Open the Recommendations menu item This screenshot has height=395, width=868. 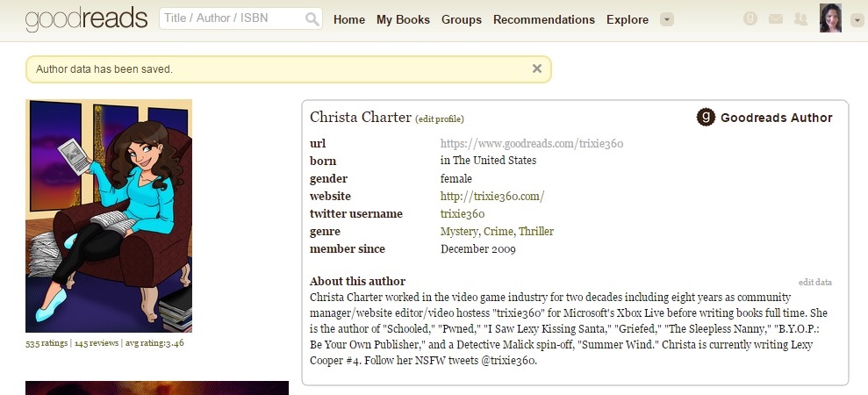tap(543, 19)
